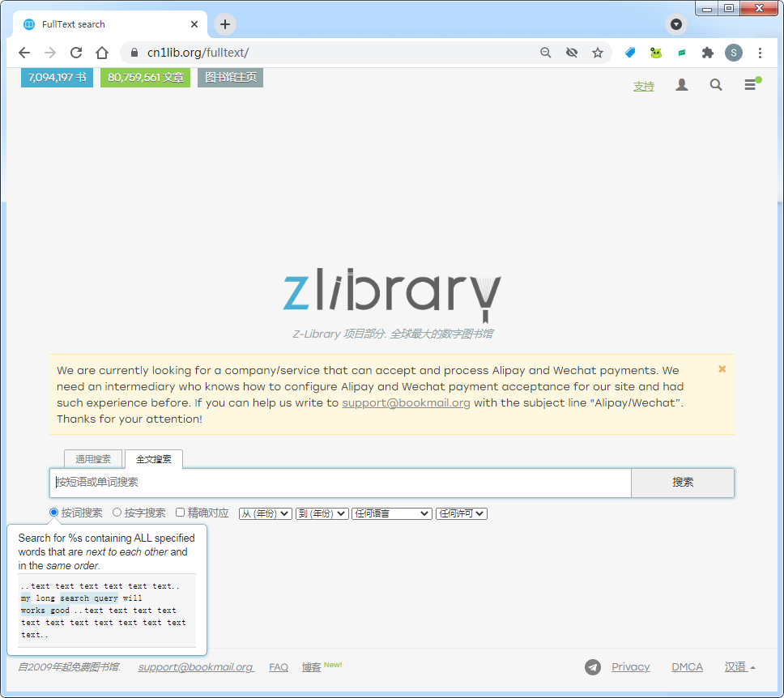This screenshot has width=784, height=698.
Task: Select the 按词搜索 radio button
Action: (54, 512)
